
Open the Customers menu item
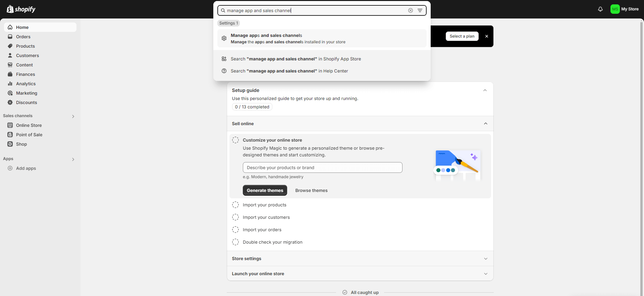(x=40, y=55)
